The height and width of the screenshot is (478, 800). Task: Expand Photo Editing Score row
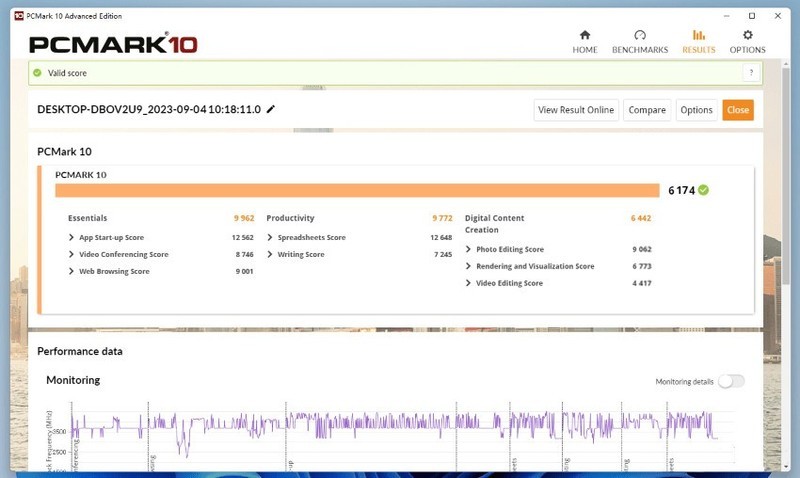[468, 249]
